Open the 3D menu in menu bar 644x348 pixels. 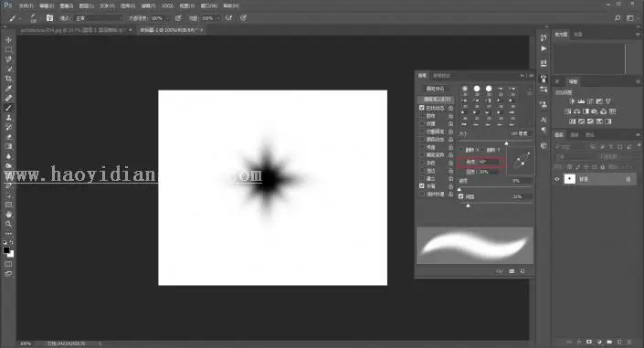pos(167,5)
